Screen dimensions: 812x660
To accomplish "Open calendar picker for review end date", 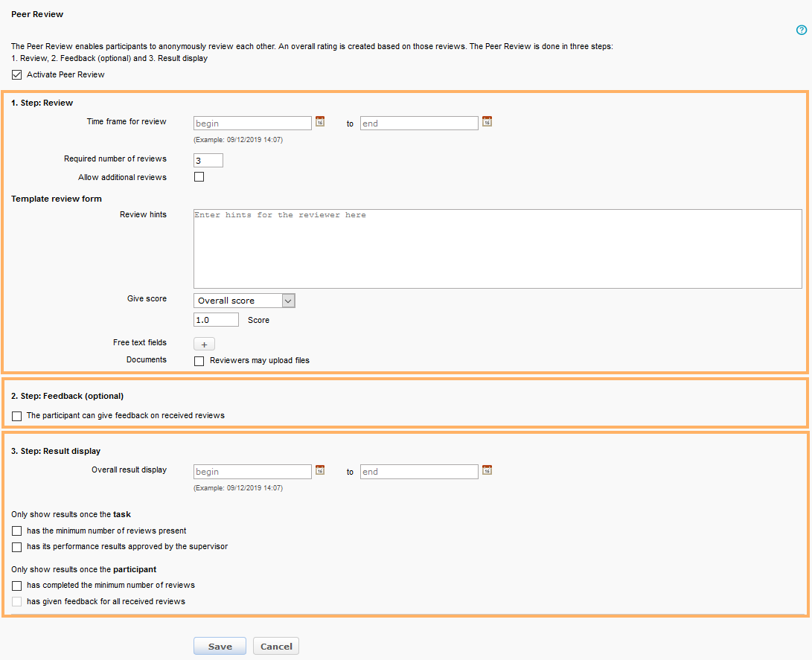I will [x=487, y=121].
